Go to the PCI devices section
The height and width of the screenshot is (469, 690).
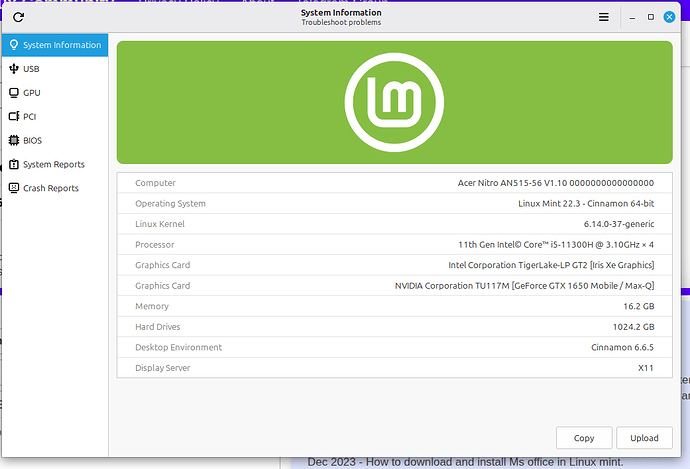tap(30, 117)
